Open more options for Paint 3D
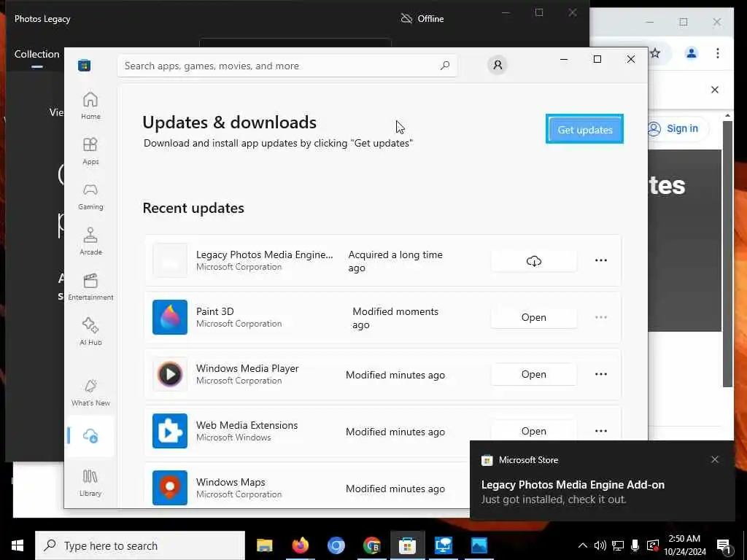 601,317
